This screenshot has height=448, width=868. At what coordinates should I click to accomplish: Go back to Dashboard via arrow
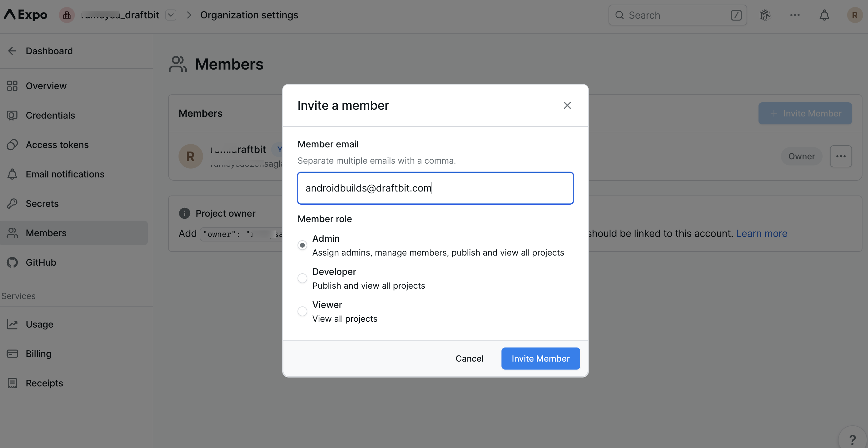pyautogui.click(x=12, y=51)
